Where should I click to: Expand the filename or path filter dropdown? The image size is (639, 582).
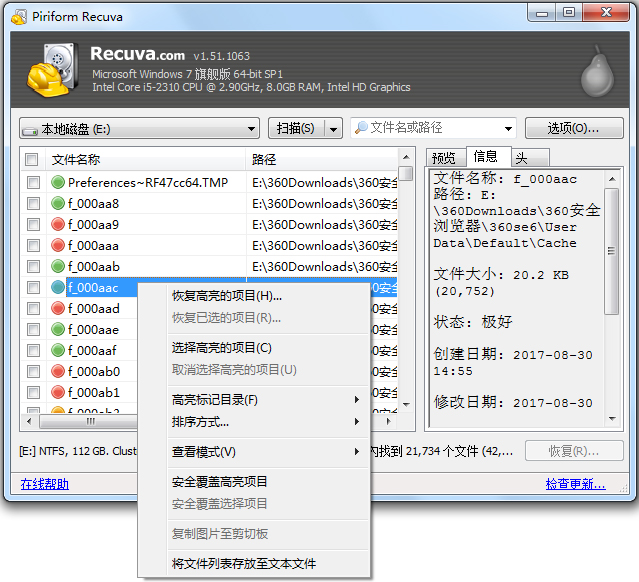click(508, 129)
